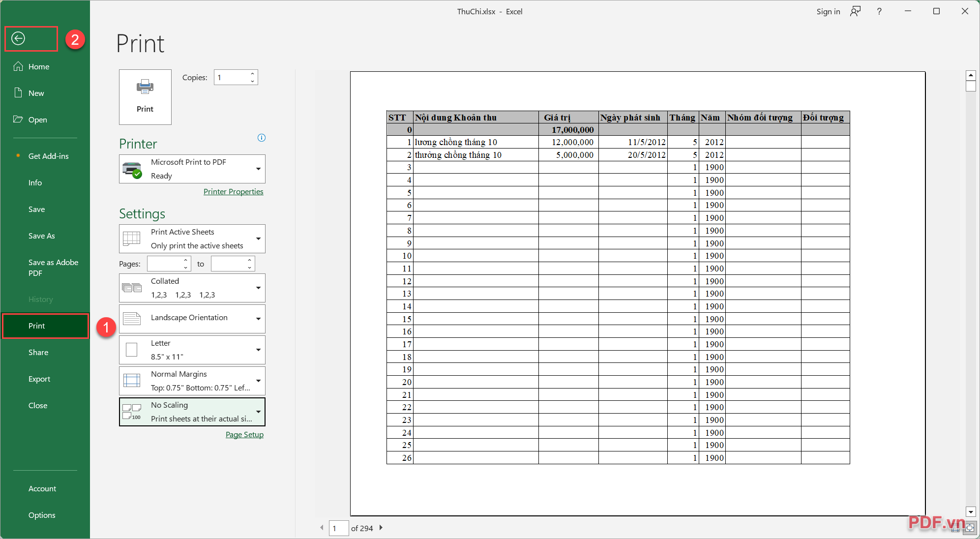Click the account manager icon near Sign in
The width and height of the screenshot is (980, 539).
(x=856, y=11)
